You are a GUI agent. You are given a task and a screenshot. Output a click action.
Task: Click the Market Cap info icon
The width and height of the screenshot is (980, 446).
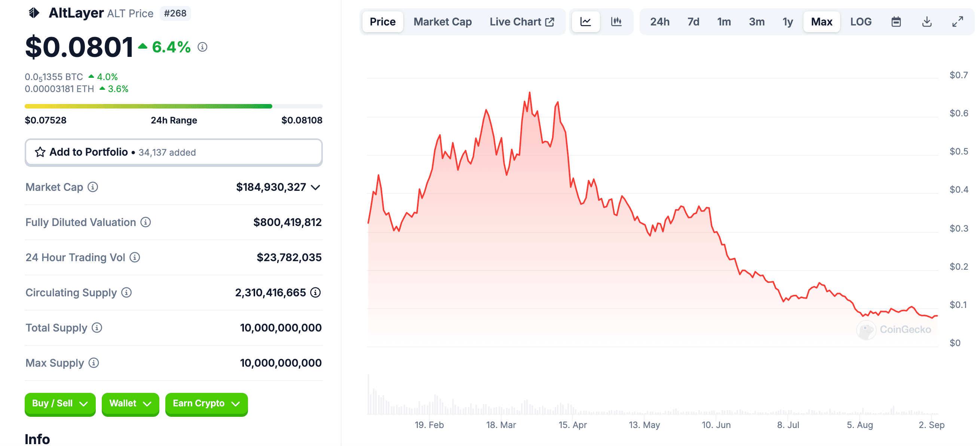point(93,187)
